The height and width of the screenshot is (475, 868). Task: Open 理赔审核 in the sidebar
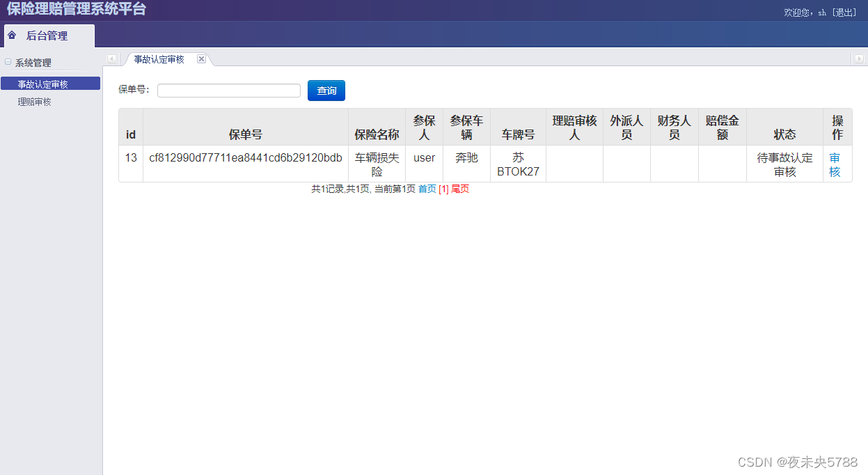pyautogui.click(x=35, y=102)
